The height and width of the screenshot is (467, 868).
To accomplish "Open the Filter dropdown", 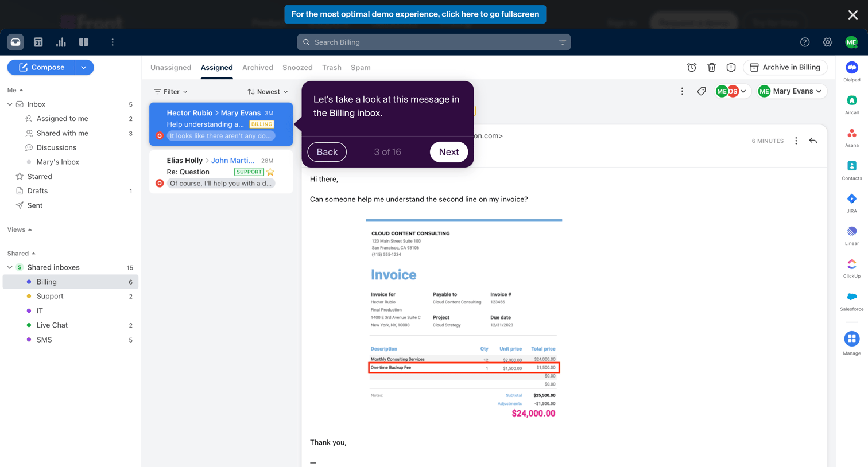I will click(x=170, y=92).
